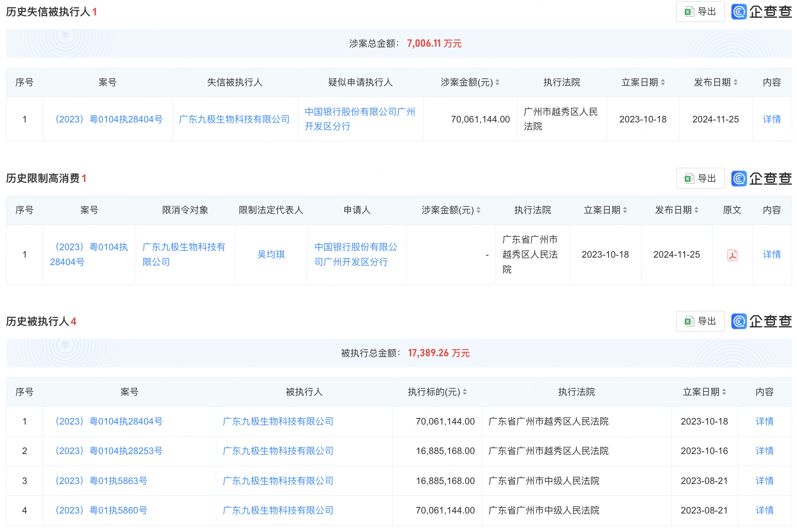The width and height of the screenshot is (797, 532).
Task: View 详情 for case 粤01执5860号
Action: click(x=764, y=510)
